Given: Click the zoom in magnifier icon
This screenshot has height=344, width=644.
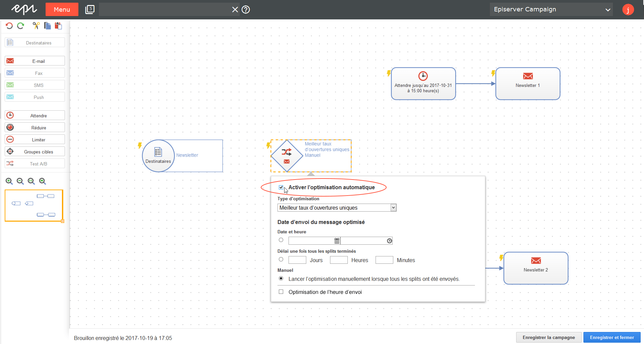Looking at the screenshot, I should (9, 181).
